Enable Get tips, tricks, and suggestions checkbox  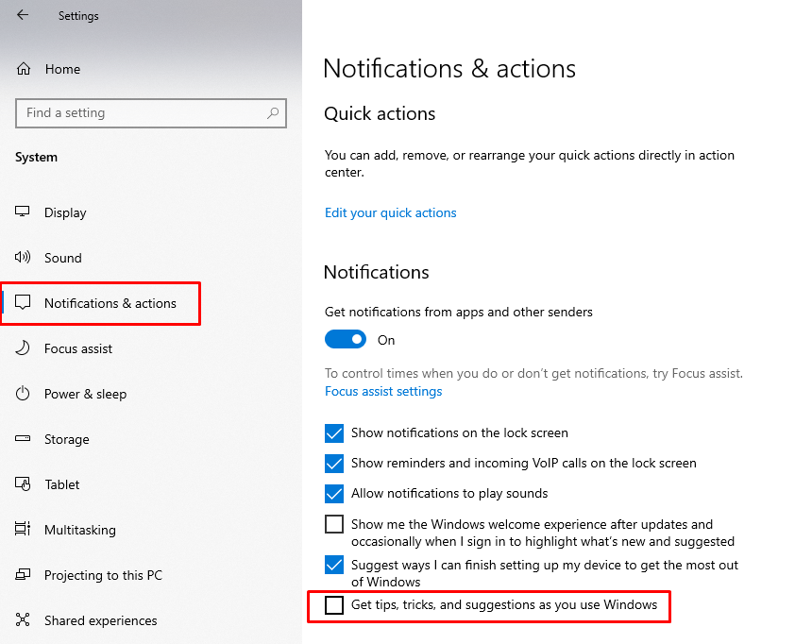[x=334, y=605]
